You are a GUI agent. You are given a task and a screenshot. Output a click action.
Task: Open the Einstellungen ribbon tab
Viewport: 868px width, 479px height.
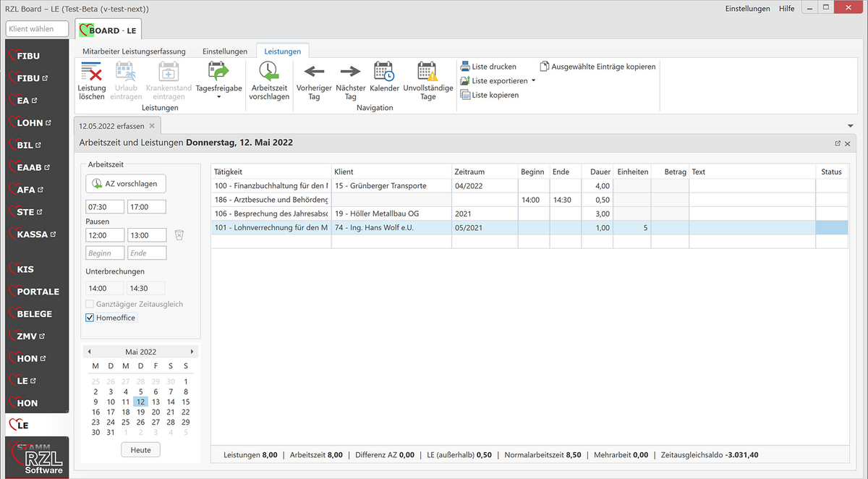pos(224,51)
